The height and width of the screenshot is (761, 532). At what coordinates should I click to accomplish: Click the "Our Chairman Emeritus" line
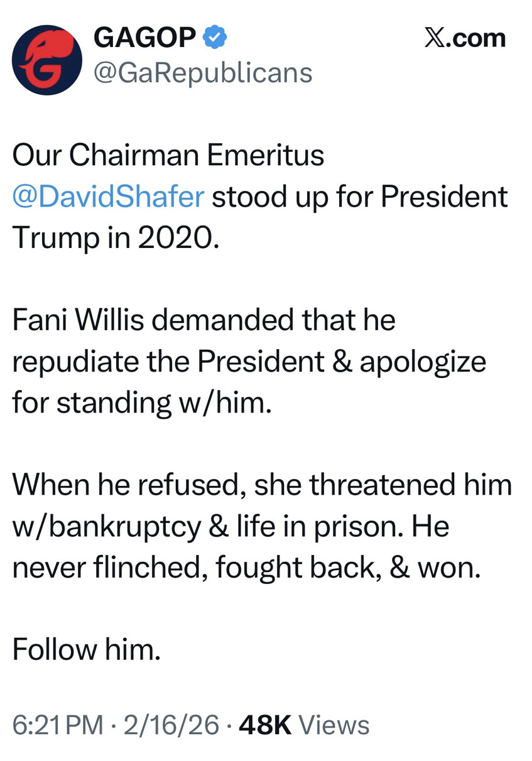[168, 156]
